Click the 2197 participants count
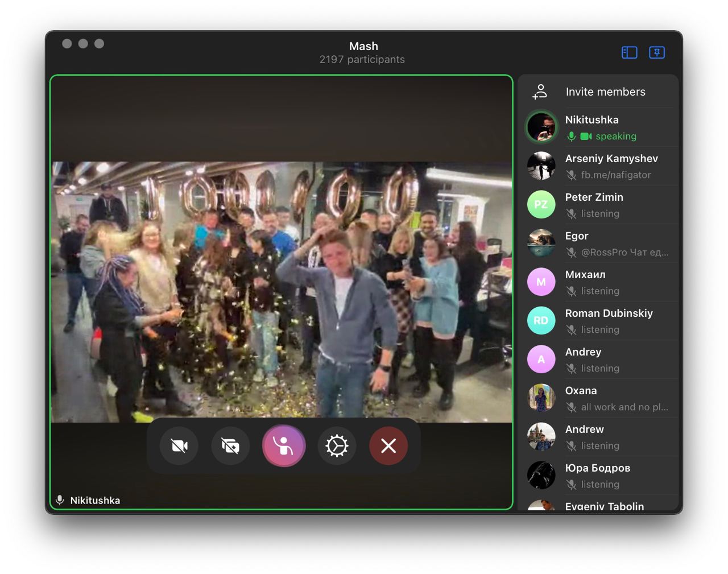The height and width of the screenshot is (574, 728). 362,60
